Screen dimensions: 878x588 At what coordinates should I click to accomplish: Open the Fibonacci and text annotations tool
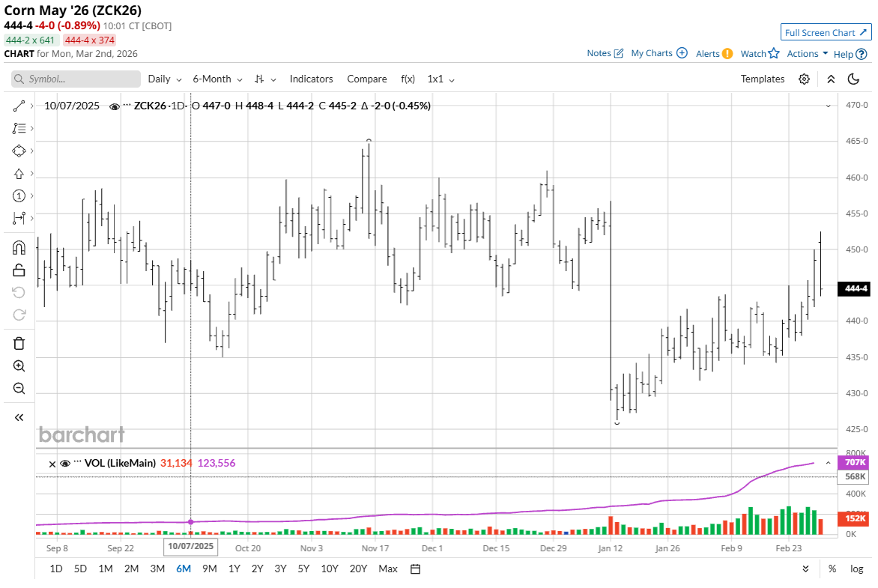(x=19, y=128)
